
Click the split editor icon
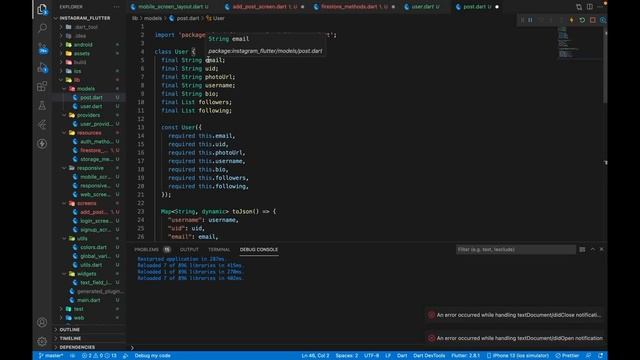click(x=590, y=7)
